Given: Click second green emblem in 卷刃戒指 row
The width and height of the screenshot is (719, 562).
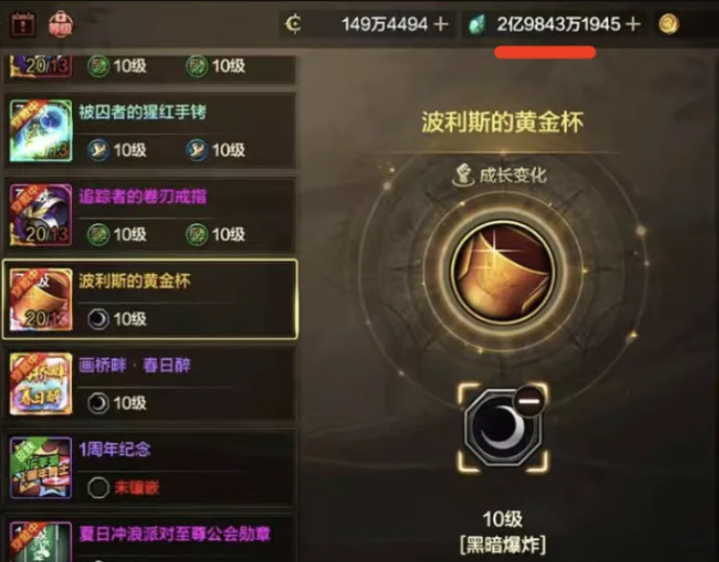Looking at the screenshot, I should pyautogui.click(x=197, y=234).
